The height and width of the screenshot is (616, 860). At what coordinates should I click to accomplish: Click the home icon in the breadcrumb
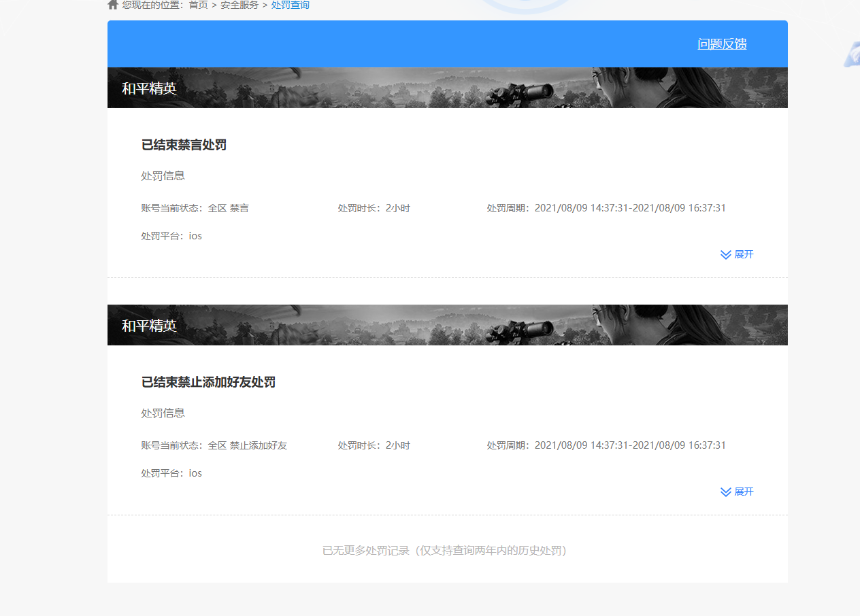click(113, 5)
